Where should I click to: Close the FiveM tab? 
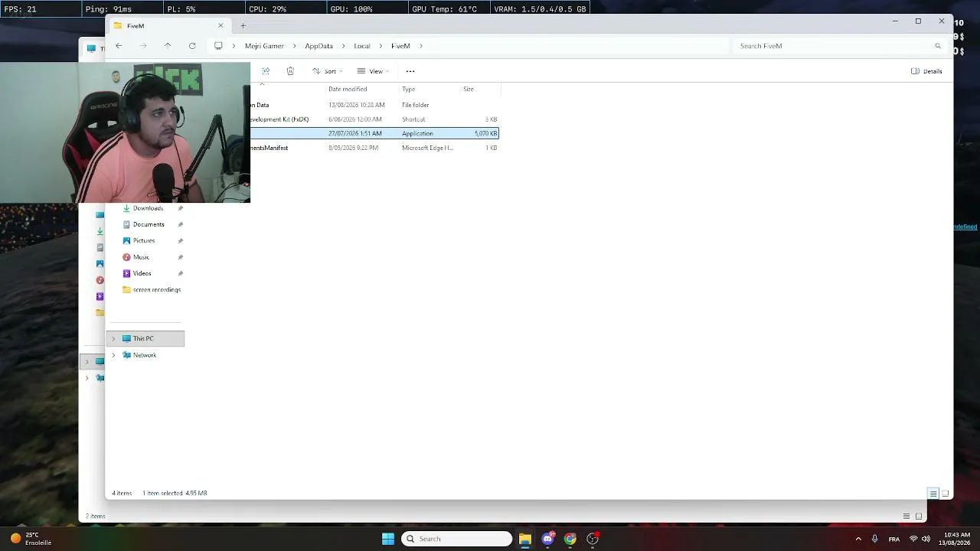(220, 26)
